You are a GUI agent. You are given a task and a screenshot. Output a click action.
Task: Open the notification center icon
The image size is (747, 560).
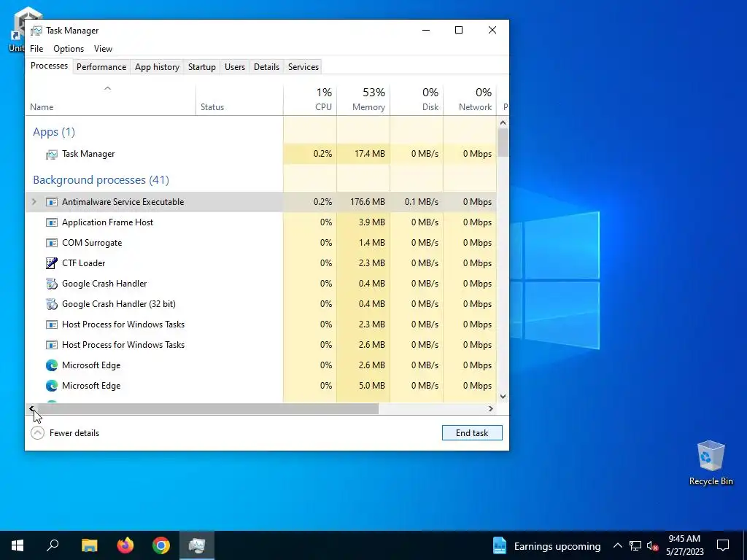coord(723,545)
